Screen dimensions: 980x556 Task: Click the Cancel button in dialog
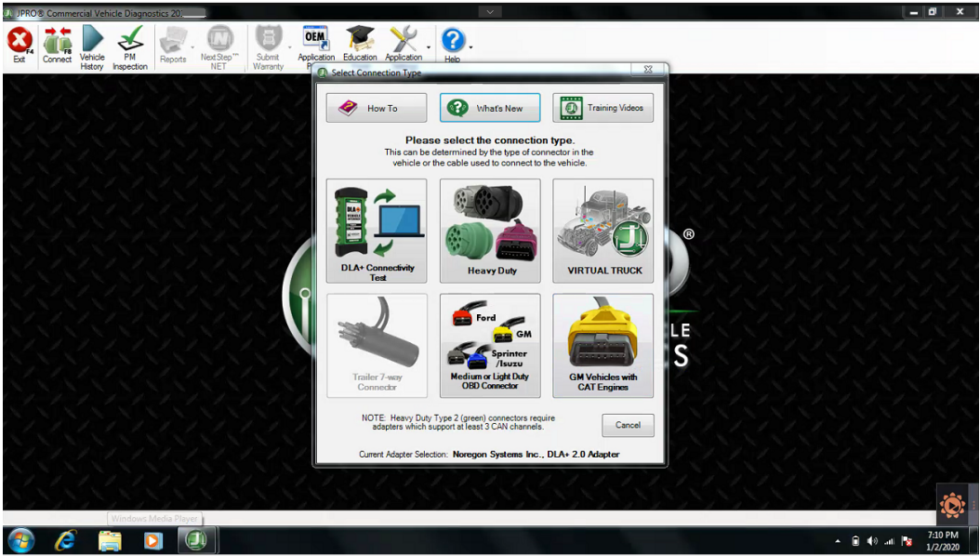click(629, 425)
